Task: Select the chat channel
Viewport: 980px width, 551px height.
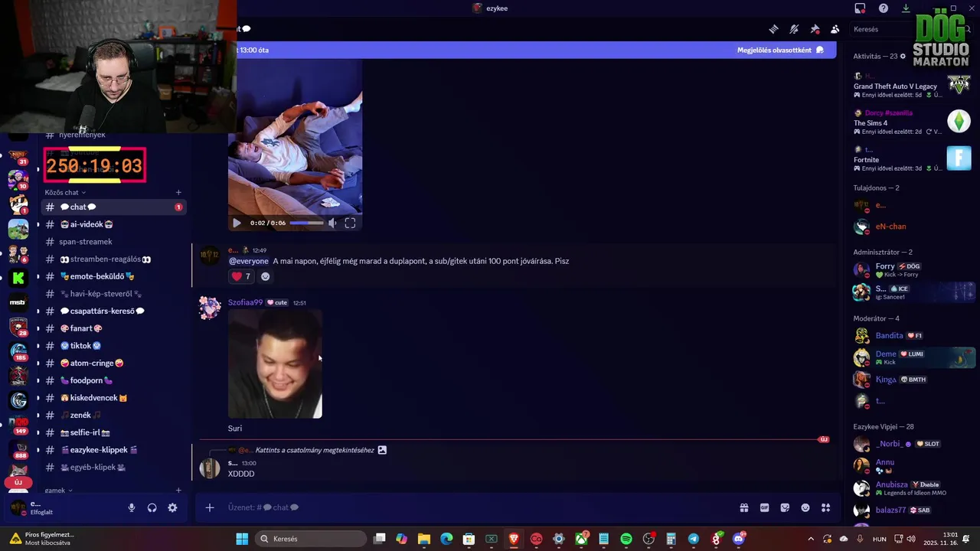Action: tap(113, 207)
